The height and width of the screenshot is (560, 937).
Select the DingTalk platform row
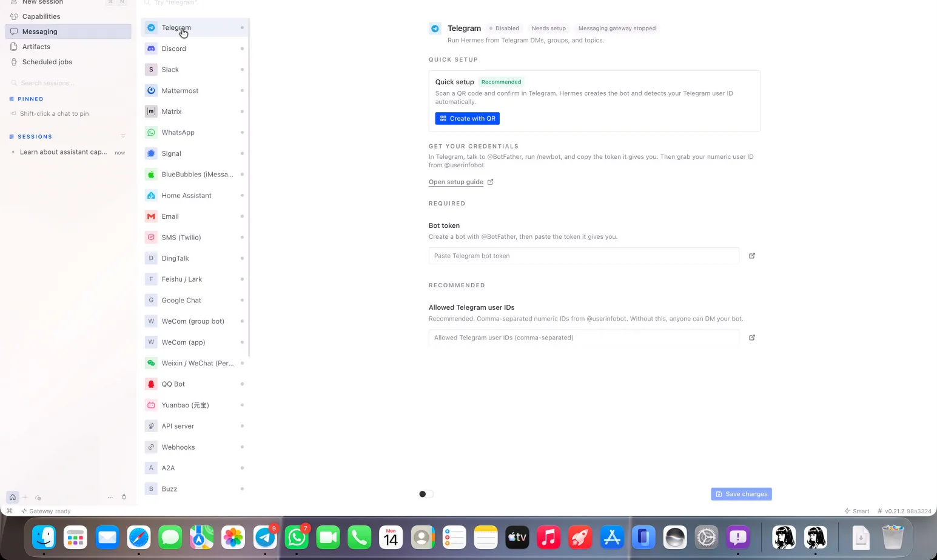point(195,258)
